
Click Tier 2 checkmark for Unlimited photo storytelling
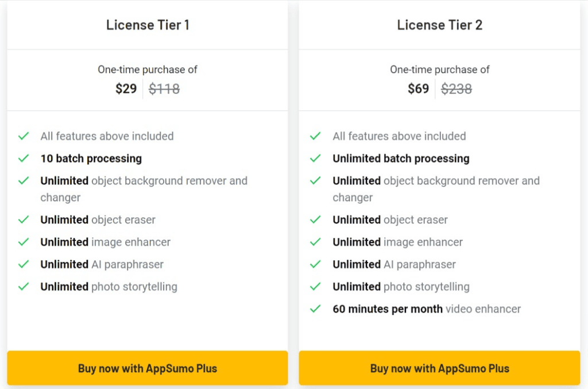click(x=315, y=287)
